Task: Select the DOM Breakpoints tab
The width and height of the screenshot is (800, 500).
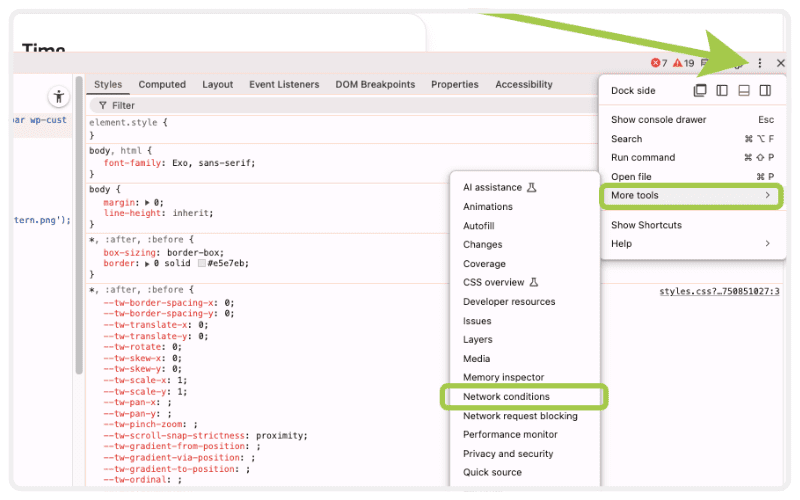Action: (x=375, y=84)
